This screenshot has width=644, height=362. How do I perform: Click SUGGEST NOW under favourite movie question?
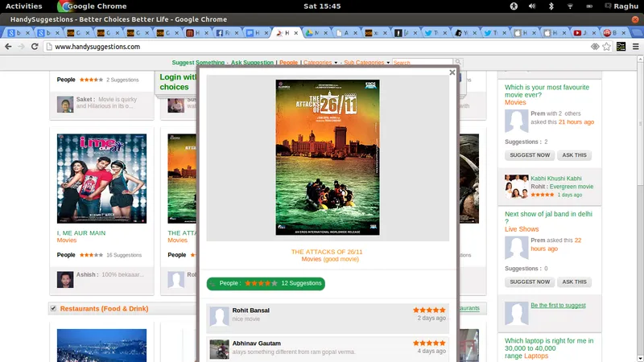(x=530, y=155)
